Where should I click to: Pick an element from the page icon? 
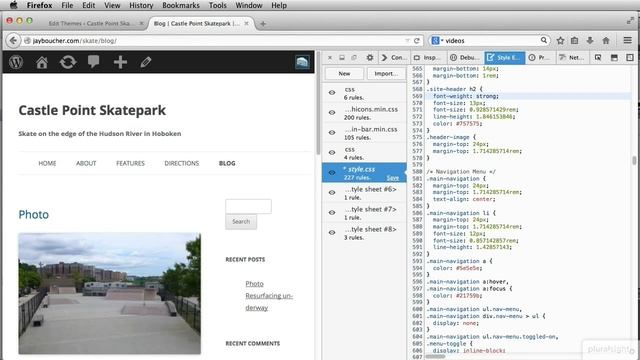[x=598, y=58]
